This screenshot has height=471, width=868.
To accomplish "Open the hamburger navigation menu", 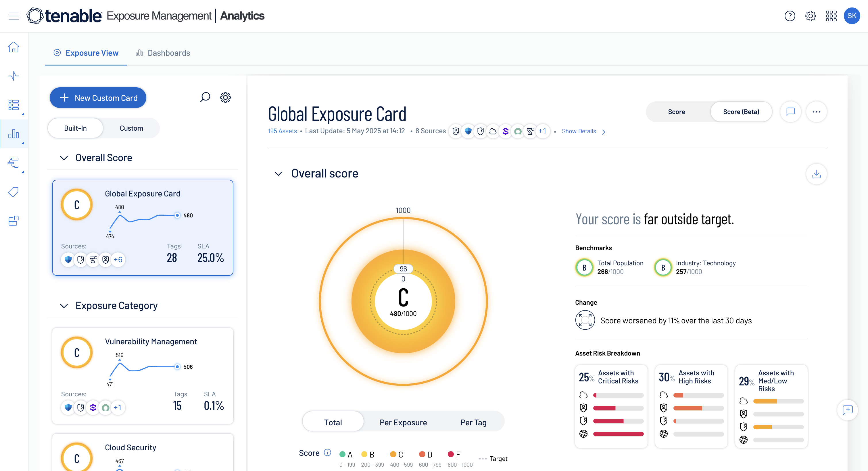I will tap(14, 16).
